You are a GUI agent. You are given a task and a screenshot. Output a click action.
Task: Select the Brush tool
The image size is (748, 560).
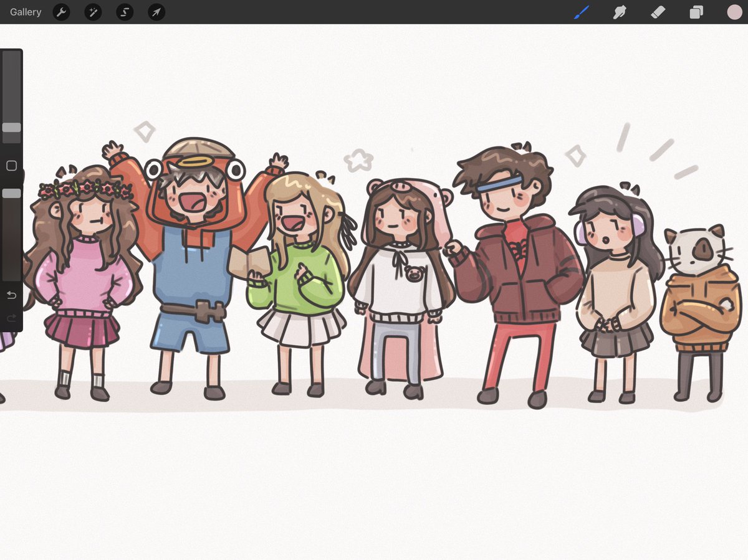581,12
